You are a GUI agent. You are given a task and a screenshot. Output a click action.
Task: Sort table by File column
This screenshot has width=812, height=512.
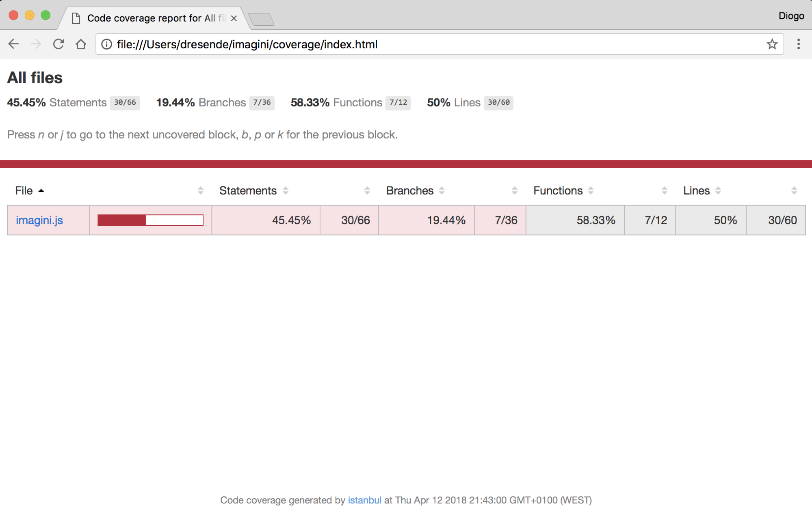click(x=24, y=190)
